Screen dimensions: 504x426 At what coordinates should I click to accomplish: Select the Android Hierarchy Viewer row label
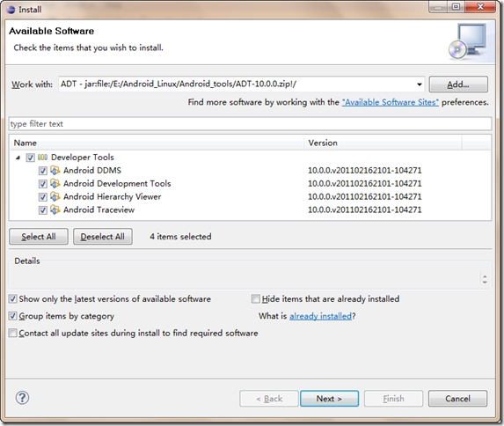[113, 196]
